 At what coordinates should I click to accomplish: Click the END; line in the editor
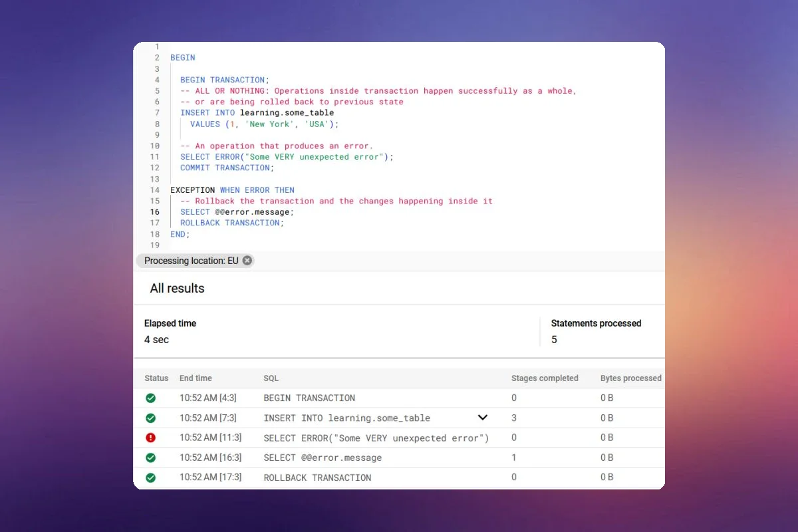(180, 234)
